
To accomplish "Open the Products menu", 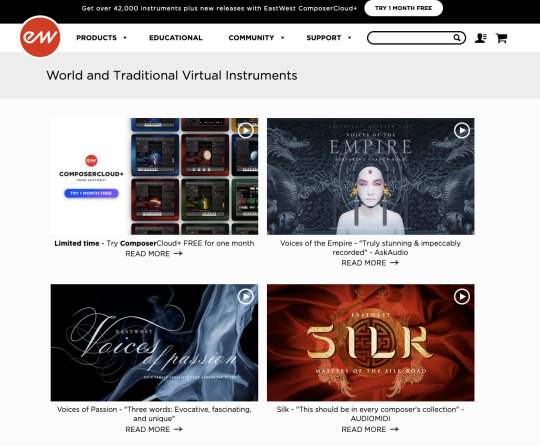I will point(96,38).
